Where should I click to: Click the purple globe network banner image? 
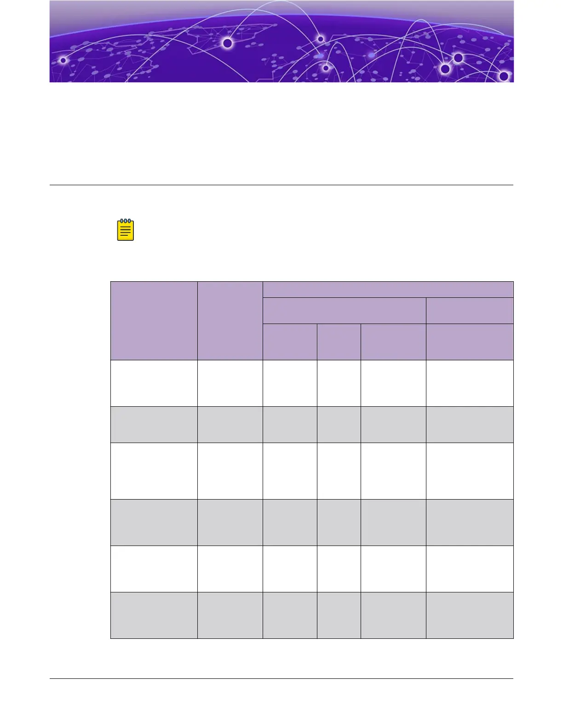click(x=281, y=41)
